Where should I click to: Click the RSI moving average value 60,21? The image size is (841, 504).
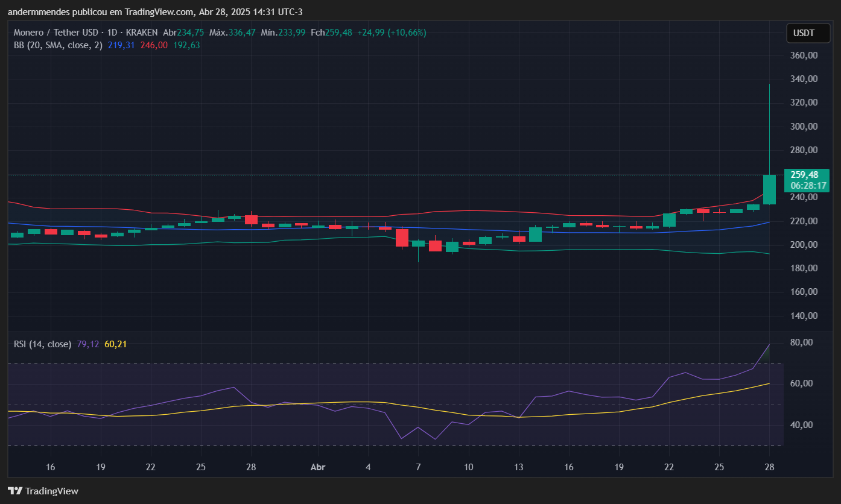(x=115, y=344)
